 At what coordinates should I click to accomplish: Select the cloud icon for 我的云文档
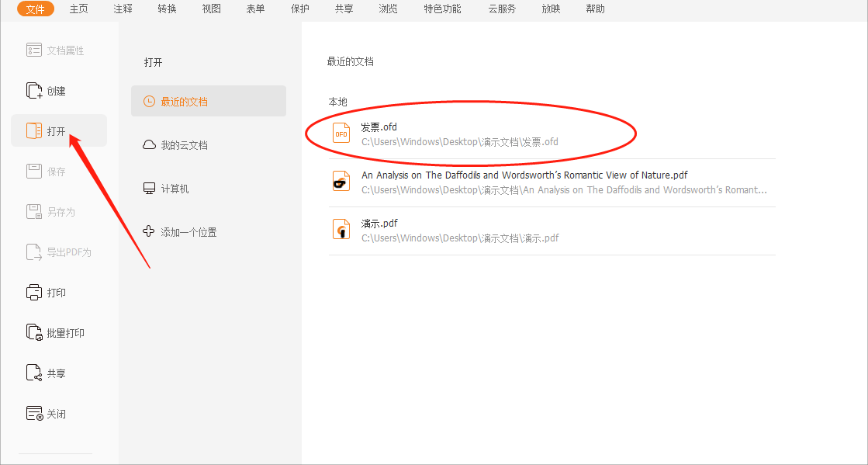pyautogui.click(x=148, y=144)
